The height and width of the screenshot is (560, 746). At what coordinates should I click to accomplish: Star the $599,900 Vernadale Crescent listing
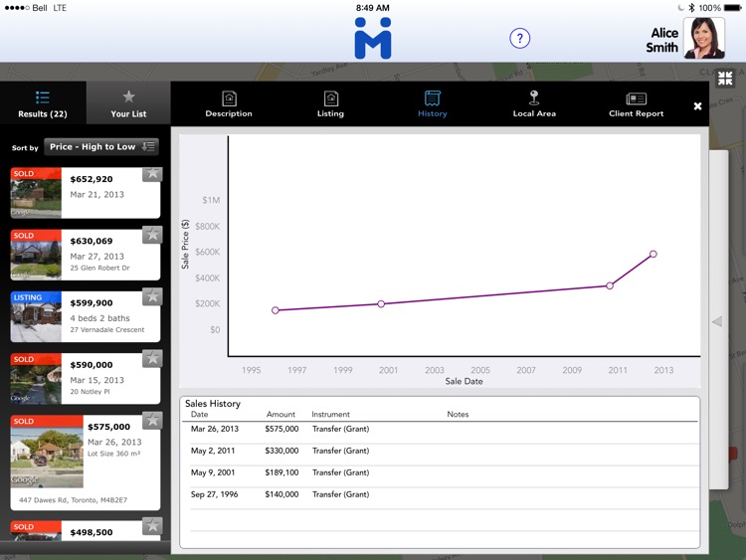152,296
